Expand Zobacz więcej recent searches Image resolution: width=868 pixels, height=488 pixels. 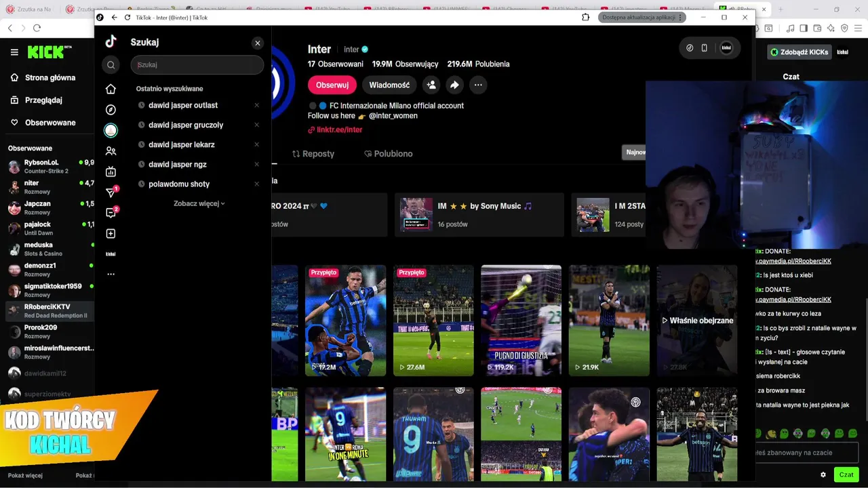pos(199,203)
